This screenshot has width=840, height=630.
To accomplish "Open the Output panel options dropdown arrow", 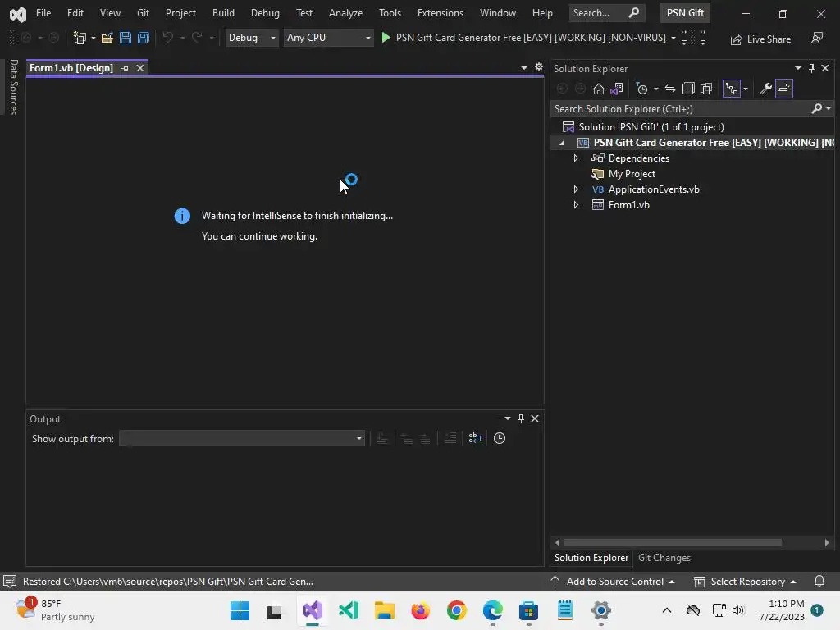I will [x=507, y=418].
